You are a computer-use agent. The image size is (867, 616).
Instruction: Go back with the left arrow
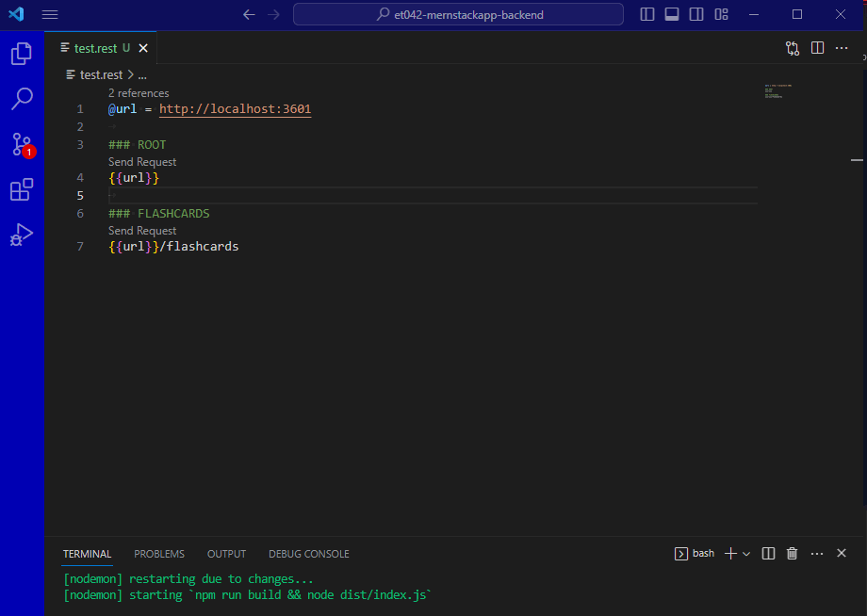coord(249,14)
